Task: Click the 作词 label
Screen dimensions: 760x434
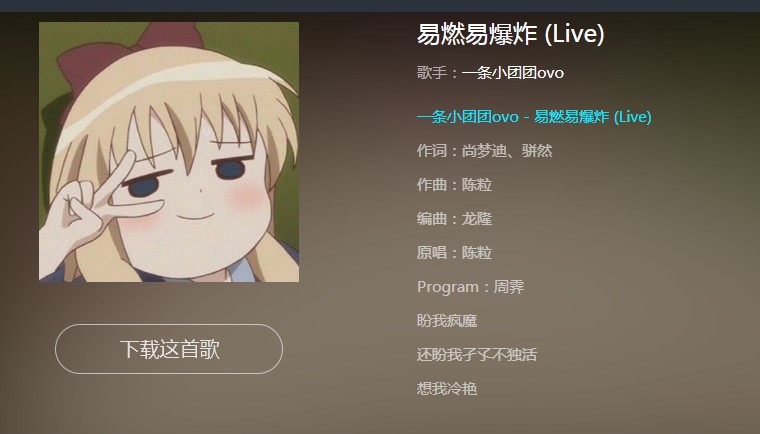Action: click(431, 151)
